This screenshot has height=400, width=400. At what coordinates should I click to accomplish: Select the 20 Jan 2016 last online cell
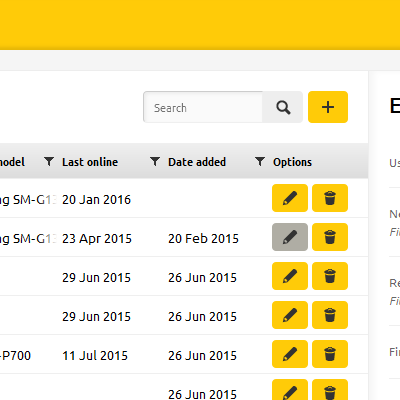click(96, 200)
